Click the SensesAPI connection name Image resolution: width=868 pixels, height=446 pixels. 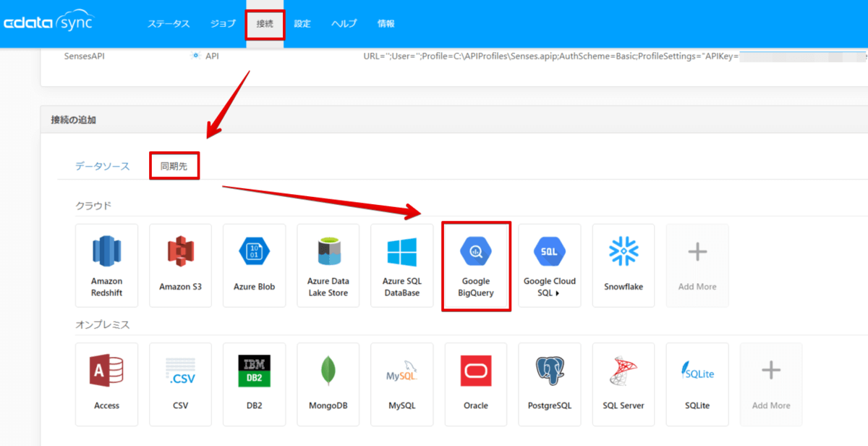pos(85,55)
